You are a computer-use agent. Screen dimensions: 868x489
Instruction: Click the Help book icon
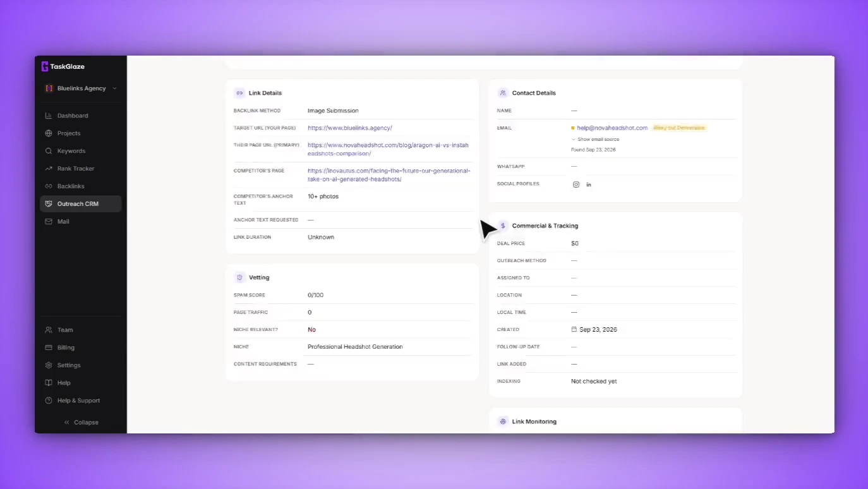pyautogui.click(x=49, y=383)
